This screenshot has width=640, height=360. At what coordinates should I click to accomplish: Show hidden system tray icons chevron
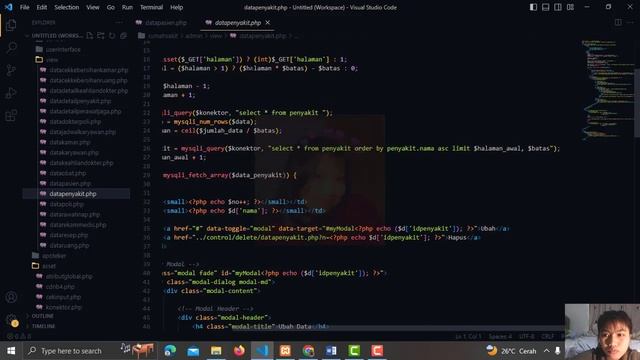click(x=546, y=351)
